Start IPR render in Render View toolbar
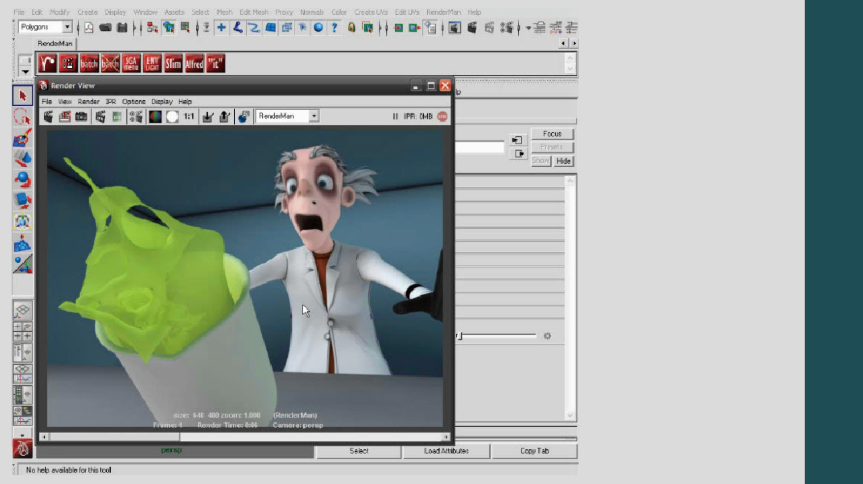Viewport: 863px width, 484px height. pos(100,116)
